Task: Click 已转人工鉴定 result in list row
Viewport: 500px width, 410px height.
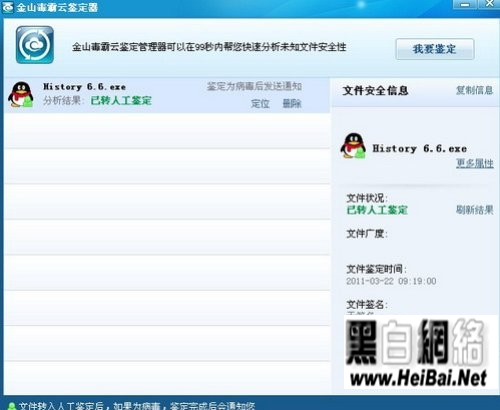Action: pyautogui.click(x=121, y=101)
